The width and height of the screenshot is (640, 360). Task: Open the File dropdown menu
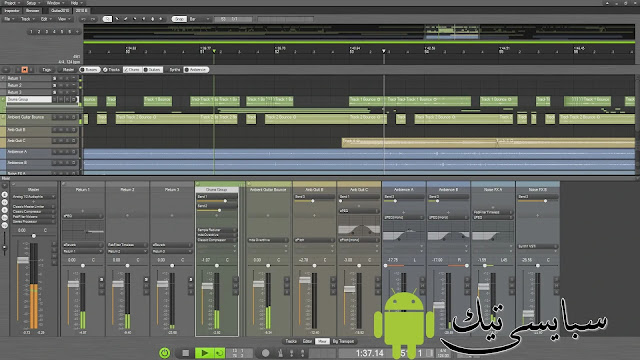pos(9,19)
